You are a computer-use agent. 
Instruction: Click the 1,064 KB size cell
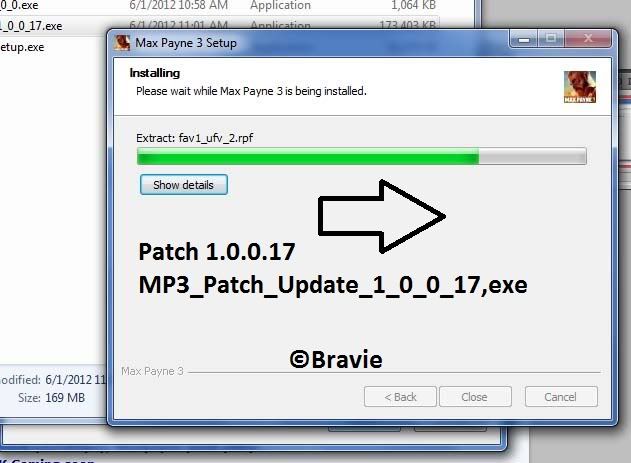pos(413,5)
